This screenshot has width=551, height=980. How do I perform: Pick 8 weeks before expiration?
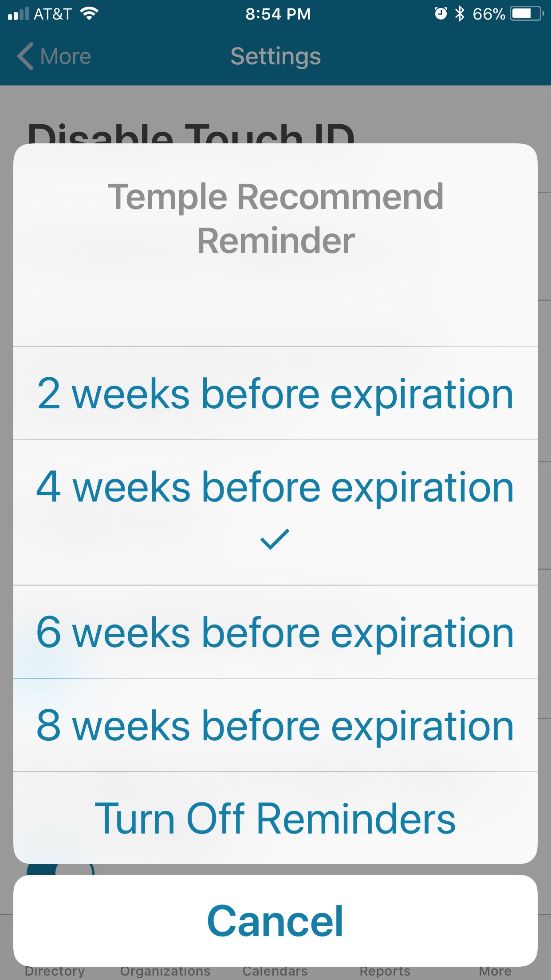(x=275, y=726)
